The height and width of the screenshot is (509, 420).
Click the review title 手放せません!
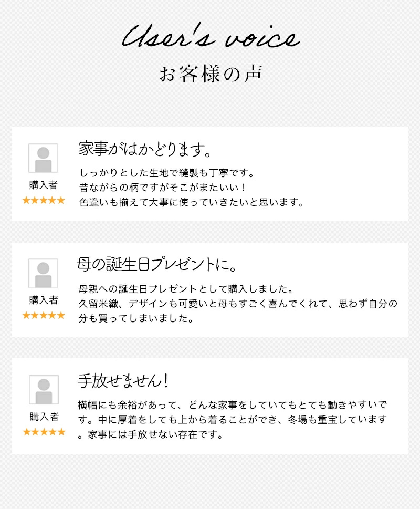(122, 381)
